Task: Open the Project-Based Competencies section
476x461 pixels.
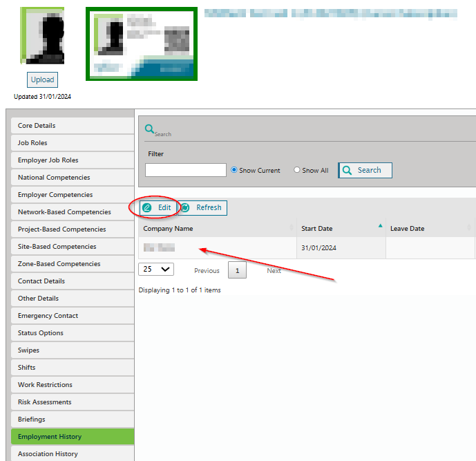Action: [x=73, y=229]
